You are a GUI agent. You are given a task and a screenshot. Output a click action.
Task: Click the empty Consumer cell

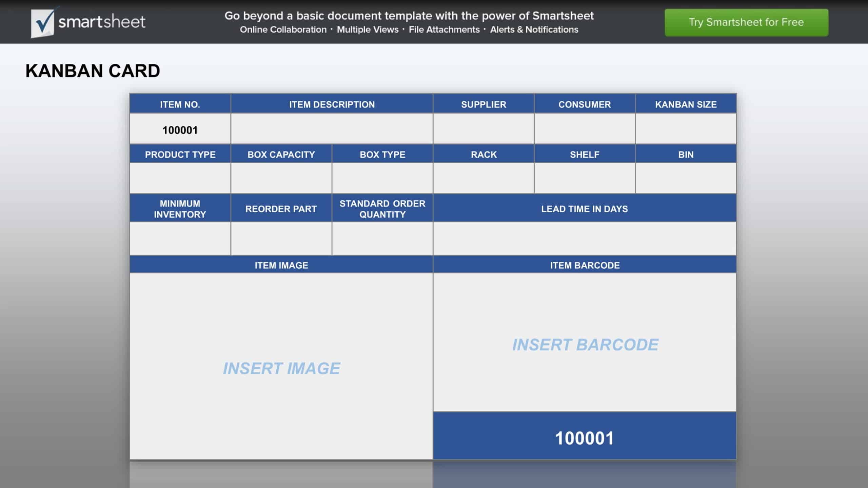tap(584, 129)
